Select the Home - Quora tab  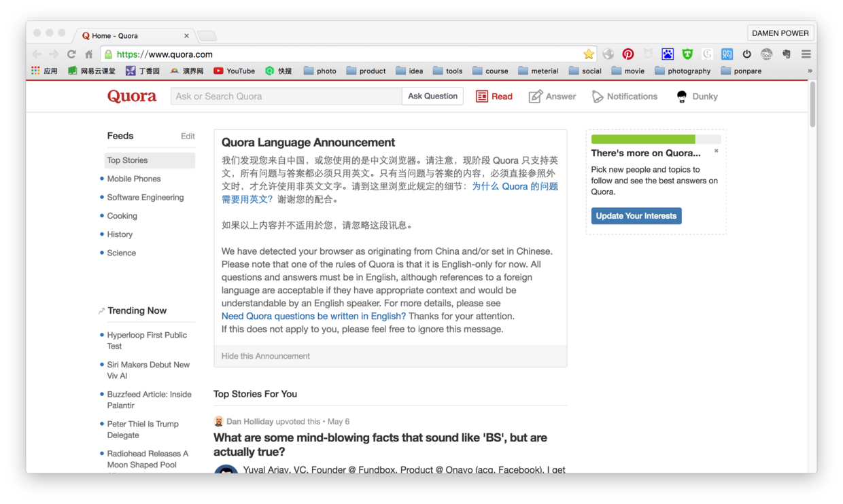pyautogui.click(x=133, y=35)
